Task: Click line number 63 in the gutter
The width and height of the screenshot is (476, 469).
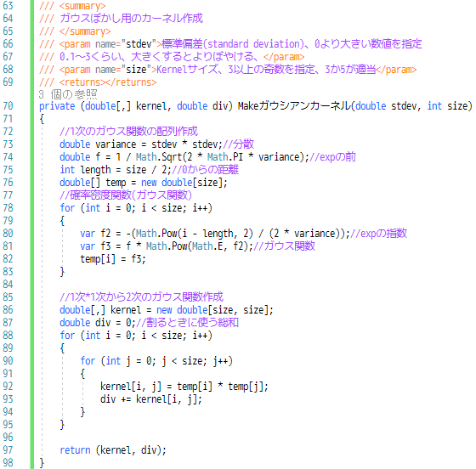Action: coord(8,6)
